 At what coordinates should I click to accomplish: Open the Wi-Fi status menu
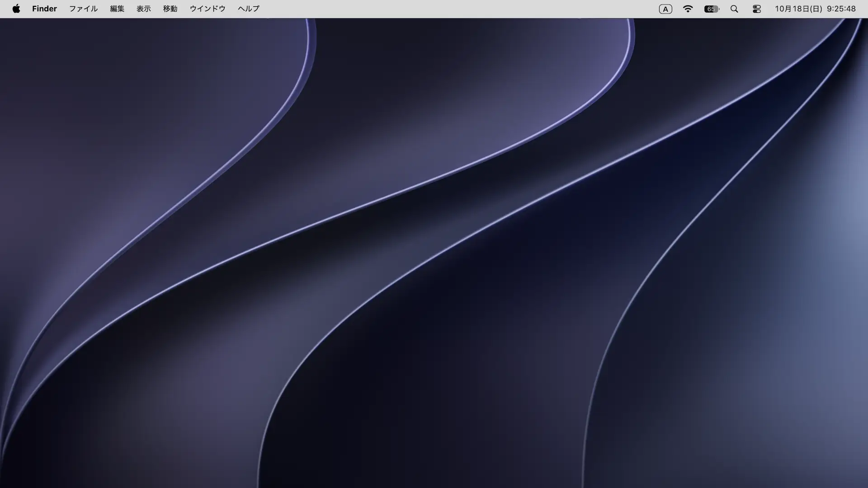pyautogui.click(x=688, y=9)
